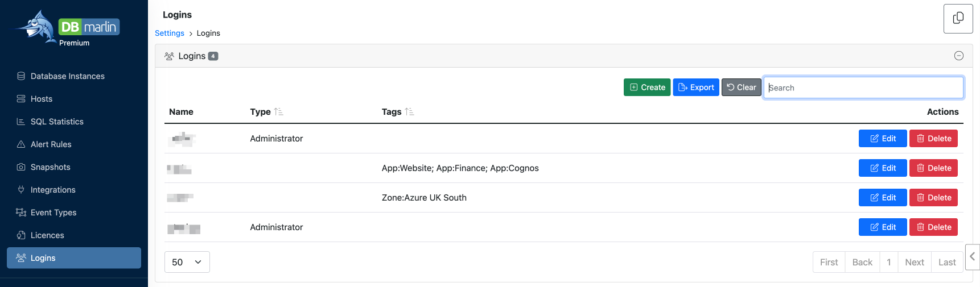Click the SQL Statistics chart icon
Screen dimensions: 980x287
(x=21, y=122)
